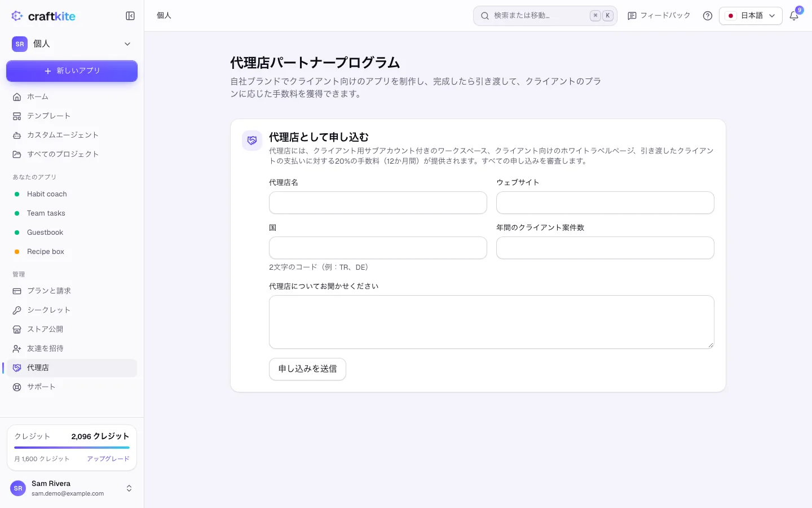The image size is (812, 508).
Task: Click the help question mark icon
Action: pyautogui.click(x=708, y=16)
